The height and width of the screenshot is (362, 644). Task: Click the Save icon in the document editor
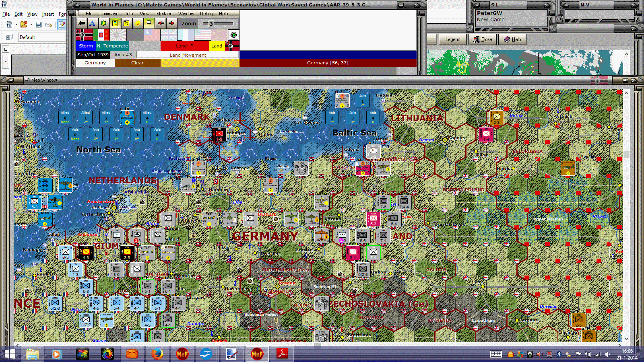coord(39,25)
